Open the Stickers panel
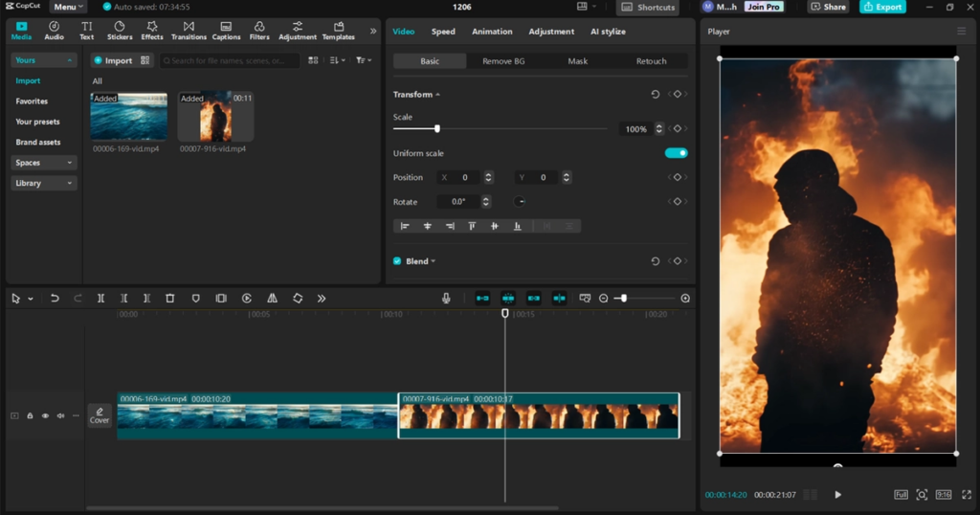Viewport: 980px width, 515px height. 120,31
